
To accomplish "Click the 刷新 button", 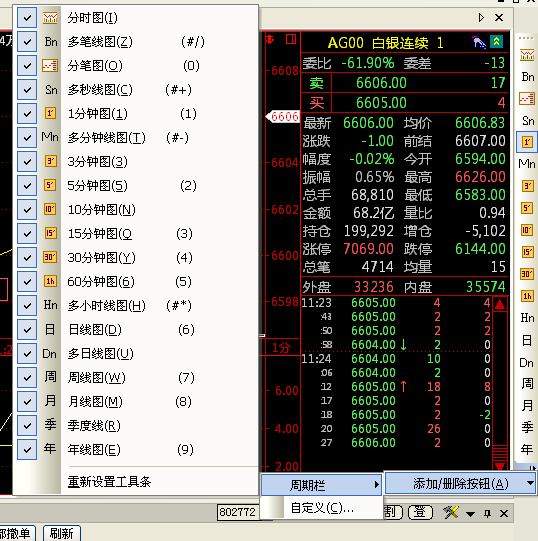I will 62,533.
